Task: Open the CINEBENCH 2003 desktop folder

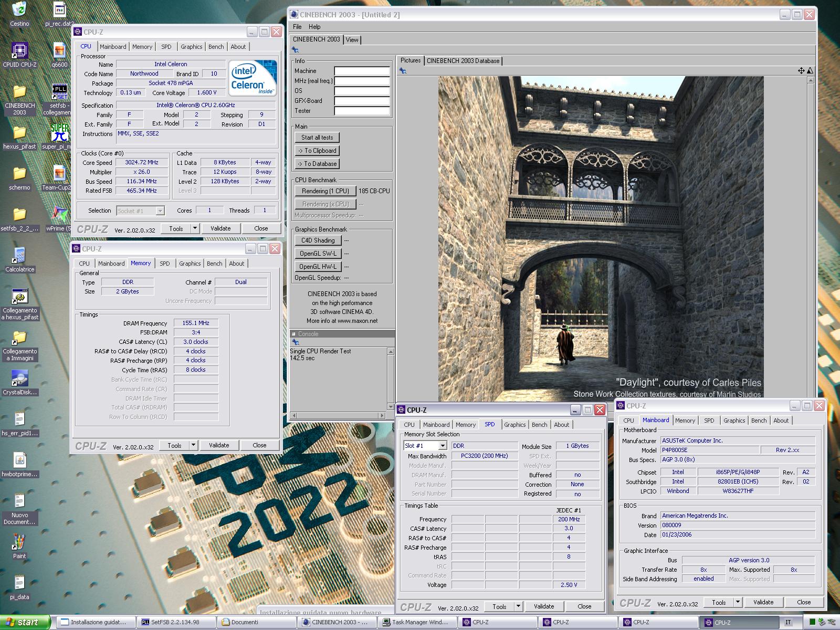Action: pos(19,92)
